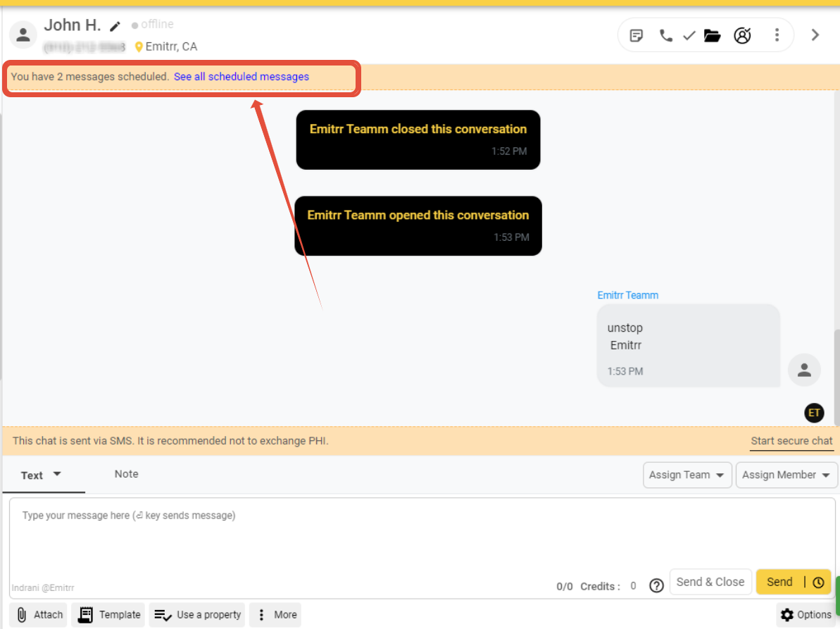Screen dimensions: 840x629
Task: Click the contact avatar icon beside John H.
Action: [x=23, y=35]
